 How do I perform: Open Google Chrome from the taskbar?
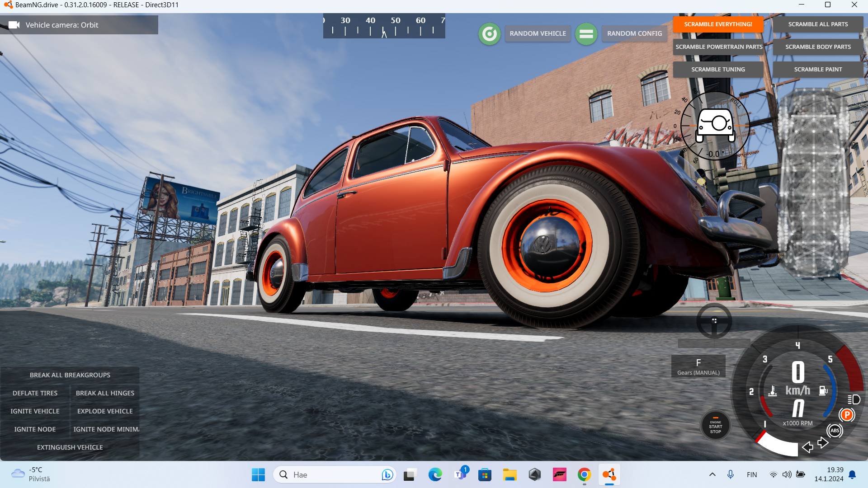point(584,474)
